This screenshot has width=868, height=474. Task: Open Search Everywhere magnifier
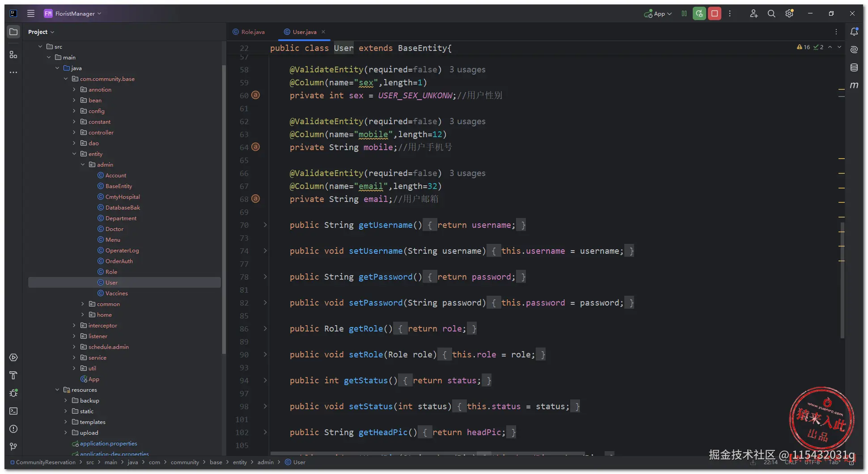click(771, 13)
